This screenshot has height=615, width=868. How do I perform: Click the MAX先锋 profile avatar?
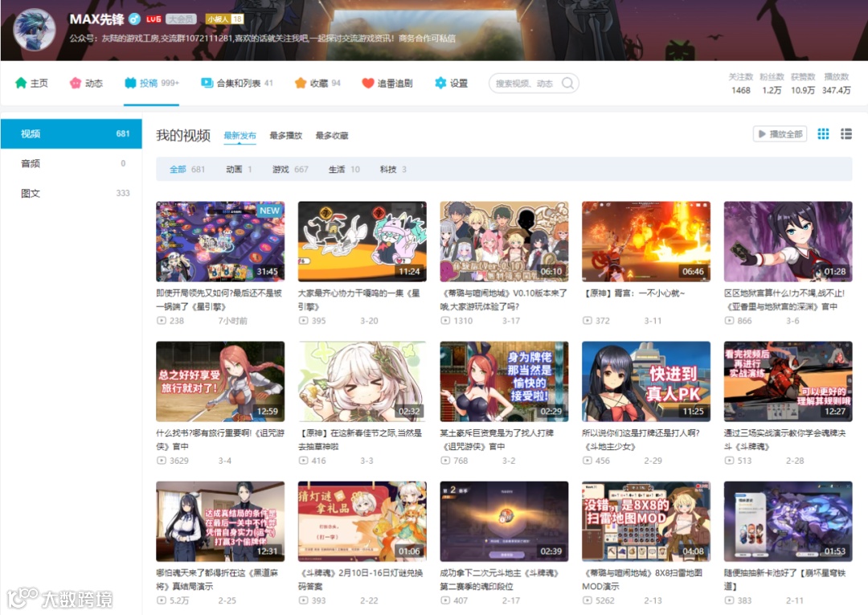click(35, 30)
